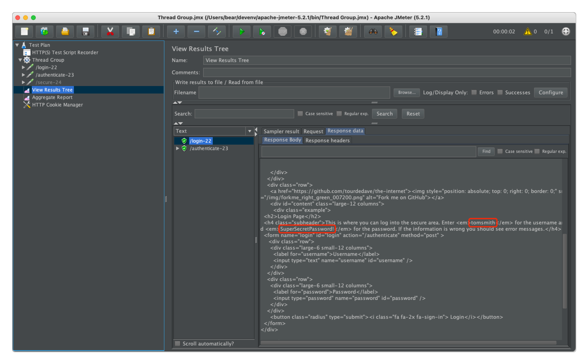Open the Templates toolbar icon

click(x=44, y=31)
